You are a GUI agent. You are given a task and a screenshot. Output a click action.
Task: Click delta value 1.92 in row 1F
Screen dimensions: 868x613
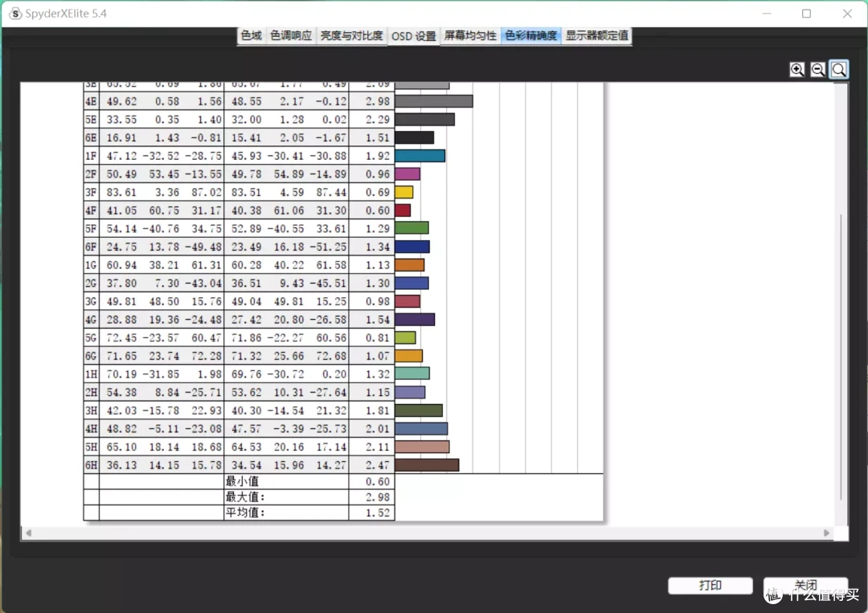click(378, 156)
